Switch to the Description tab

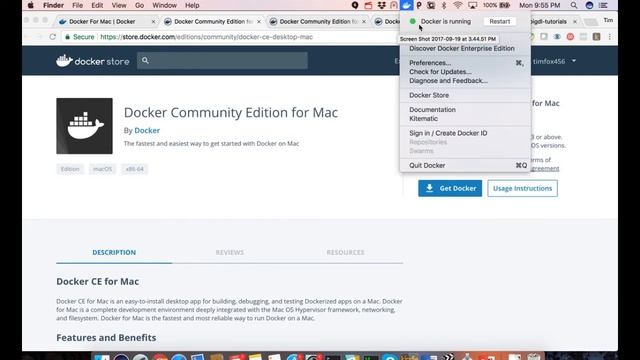tap(114, 252)
